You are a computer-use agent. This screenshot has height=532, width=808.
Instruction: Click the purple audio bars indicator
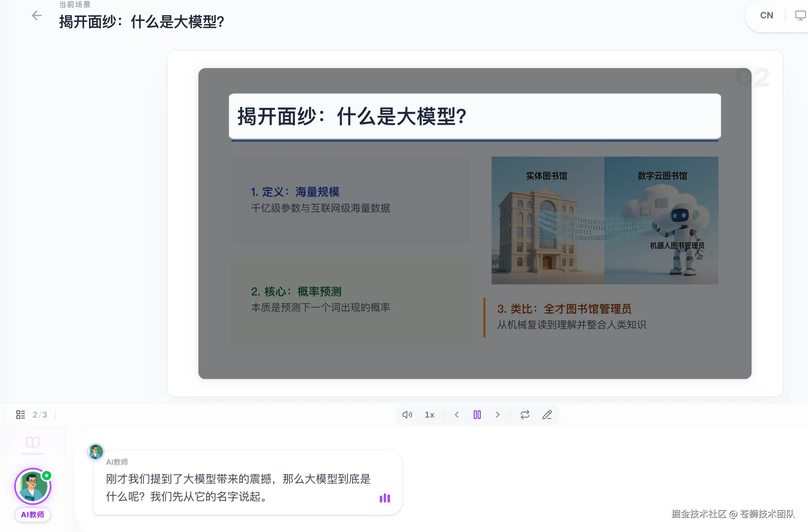(x=384, y=498)
